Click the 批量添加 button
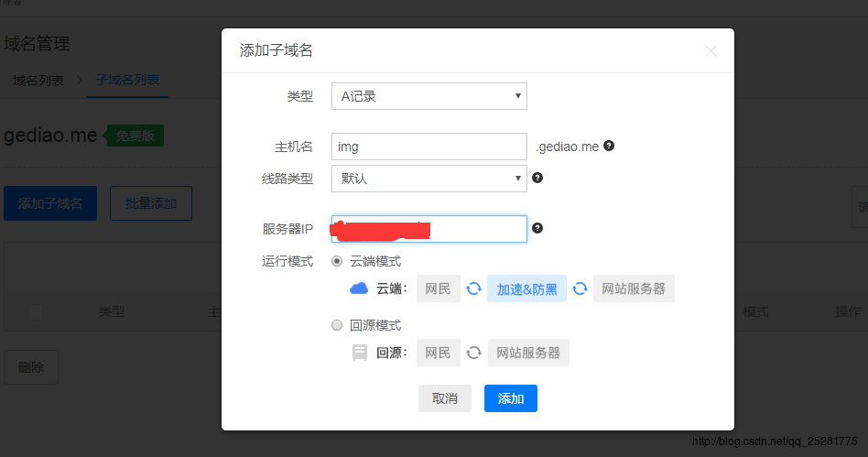The width and height of the screenshot is (868, 457). (x=151, y=203)
